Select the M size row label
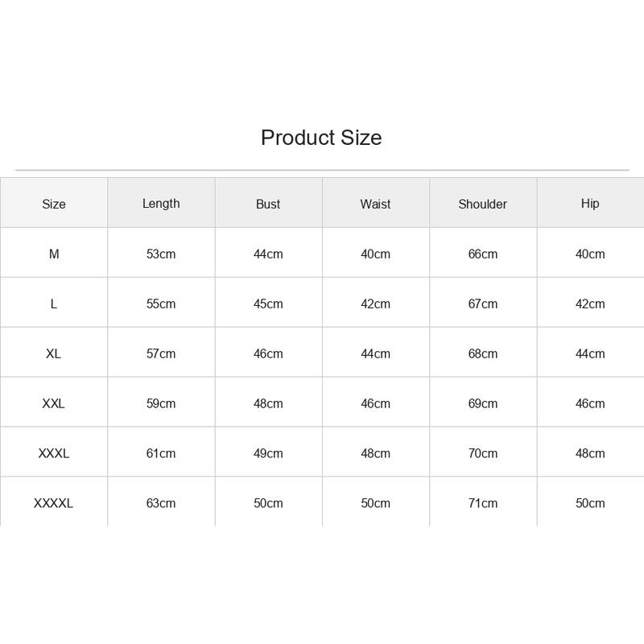Image resolution: width=644 pixels, height=644 pixels. 54,254
